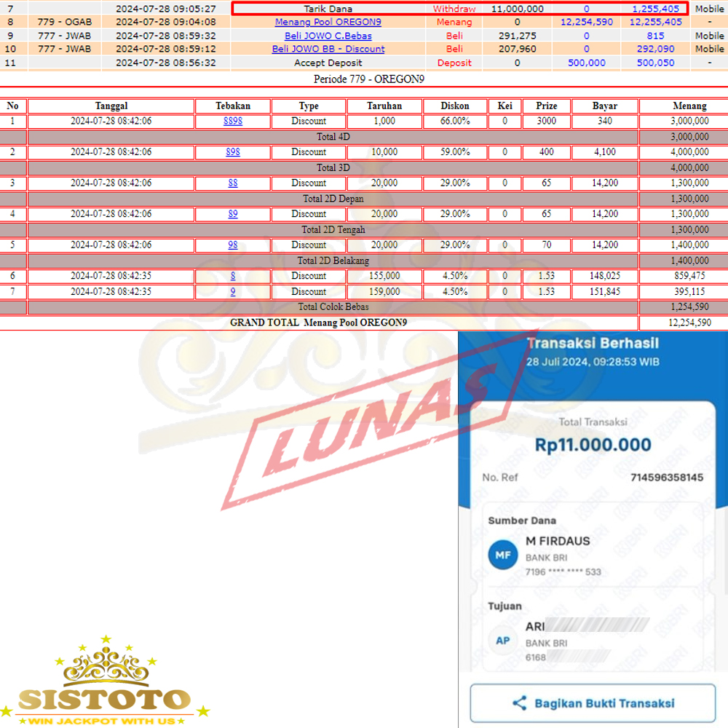Click the Menang column header
Image resolution: width=728 pixels, height=728 pixels.
point(682,106)
